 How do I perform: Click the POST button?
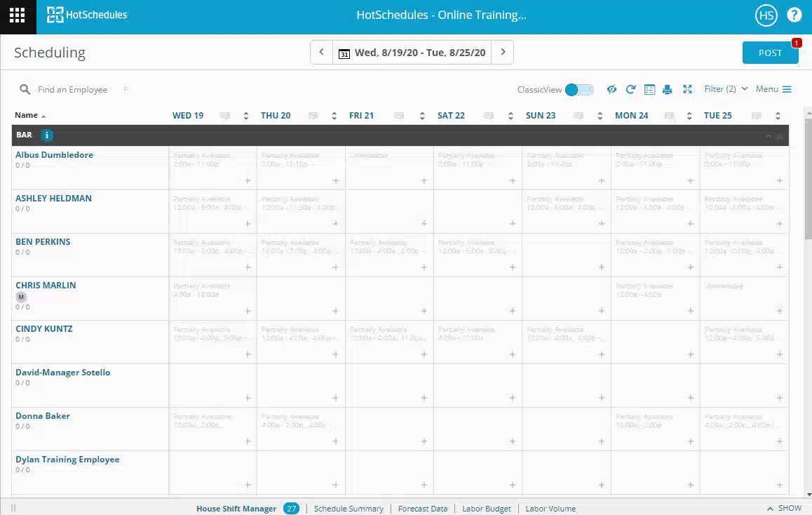(x=770, y=53)
